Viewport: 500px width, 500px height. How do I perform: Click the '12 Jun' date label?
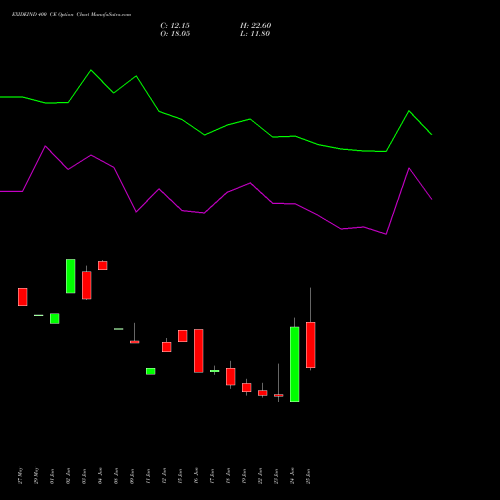[x=165, y=476]
